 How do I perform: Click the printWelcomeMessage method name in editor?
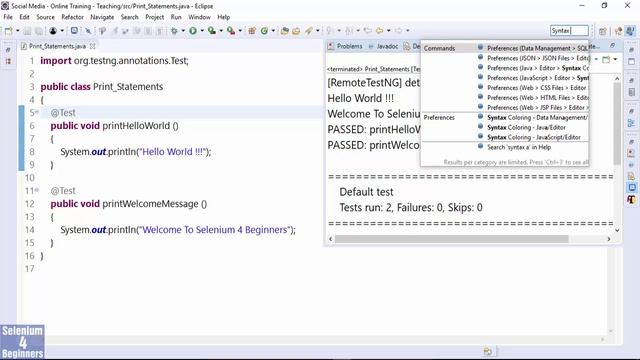click(150, 204)
